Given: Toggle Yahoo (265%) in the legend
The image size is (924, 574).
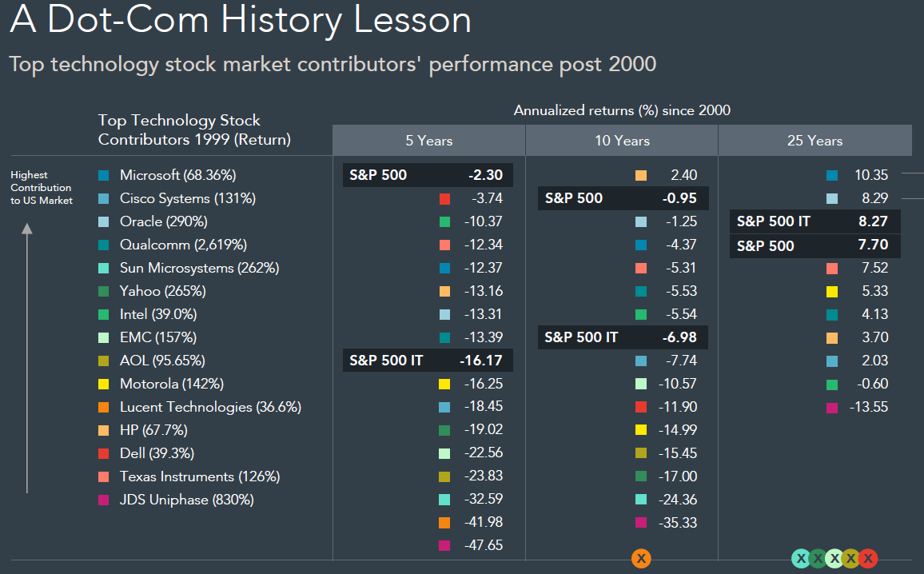Looking at the screenshot, I should [x=102, y=291].
